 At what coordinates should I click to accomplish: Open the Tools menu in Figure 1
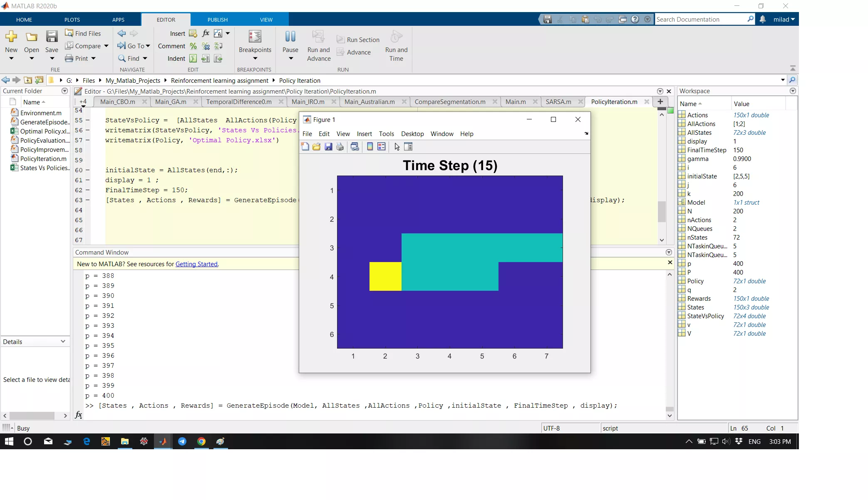(x=386, y=134)
